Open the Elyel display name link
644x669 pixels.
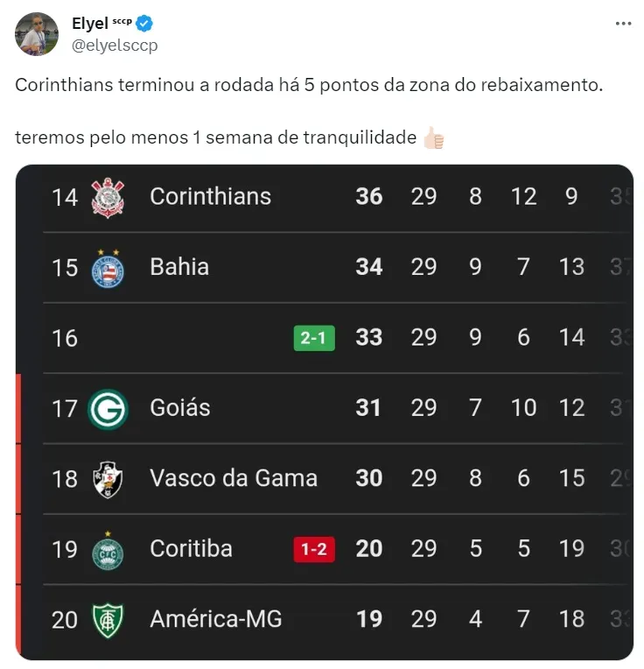89,24
